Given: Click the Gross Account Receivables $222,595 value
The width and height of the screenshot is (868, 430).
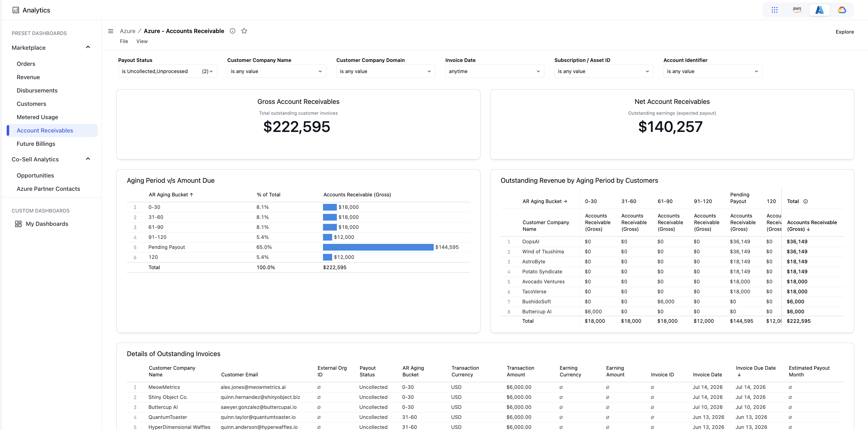Looking at the screenshot, I should [297, 127].
